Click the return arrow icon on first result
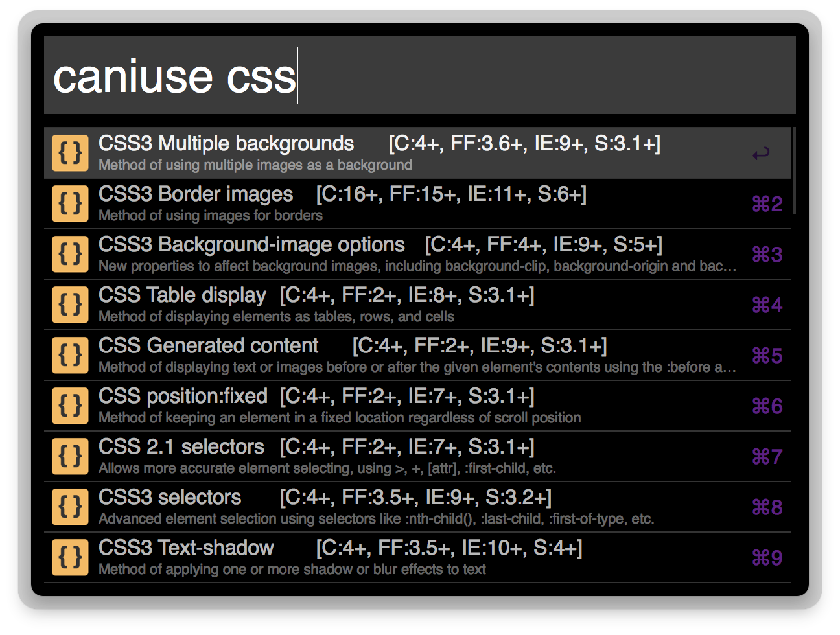Screen dimensions: 840x635 [761, 154]
